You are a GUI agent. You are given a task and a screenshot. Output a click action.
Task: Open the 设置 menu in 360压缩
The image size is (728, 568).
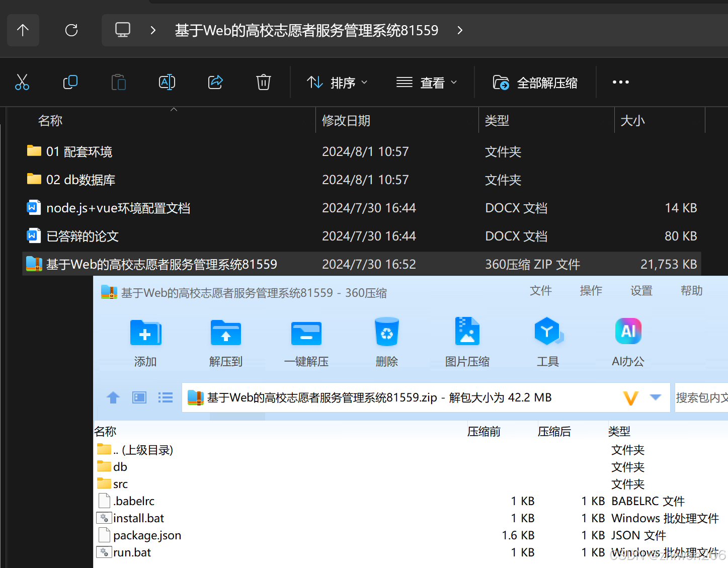tap(641, 291)
